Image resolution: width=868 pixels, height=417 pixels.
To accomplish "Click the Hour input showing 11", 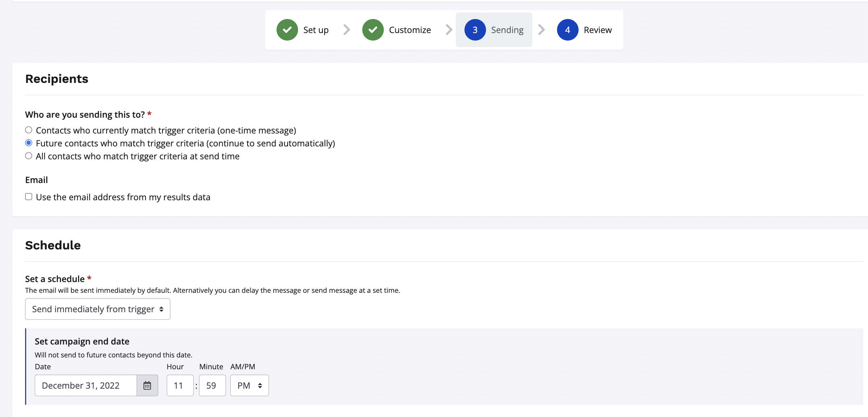I will 180,385.
